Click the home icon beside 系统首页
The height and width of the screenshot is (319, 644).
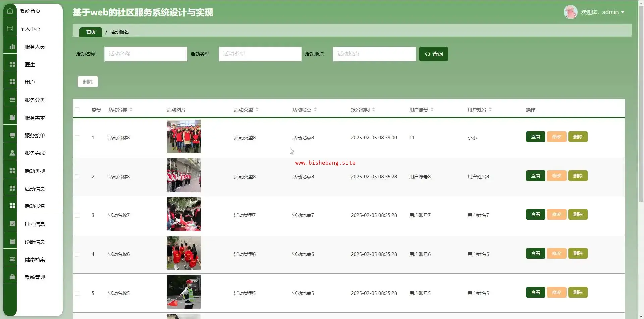tap(10, 11)
